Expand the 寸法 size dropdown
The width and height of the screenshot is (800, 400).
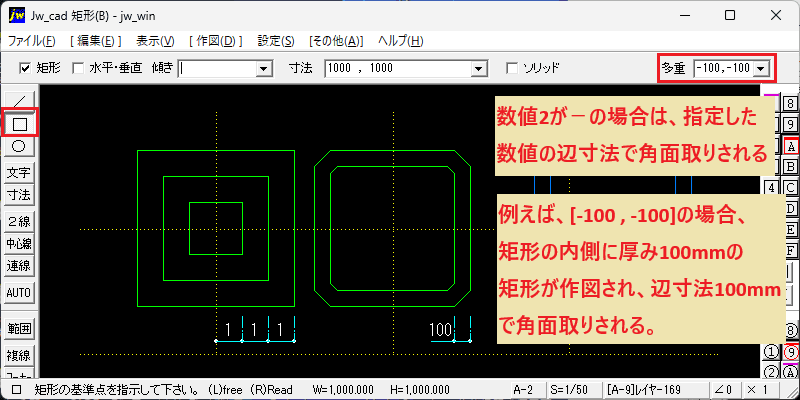[478, 69]
